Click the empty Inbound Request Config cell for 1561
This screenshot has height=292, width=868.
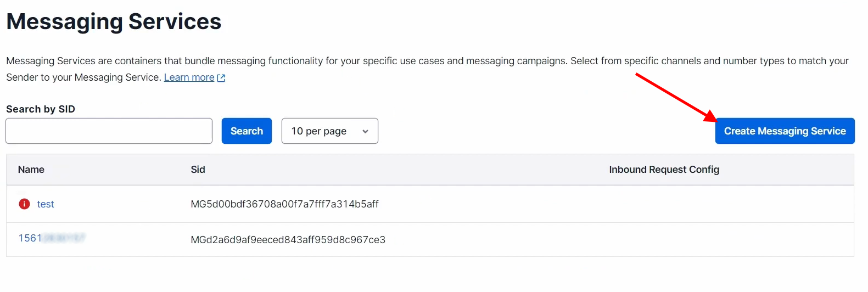664,240
